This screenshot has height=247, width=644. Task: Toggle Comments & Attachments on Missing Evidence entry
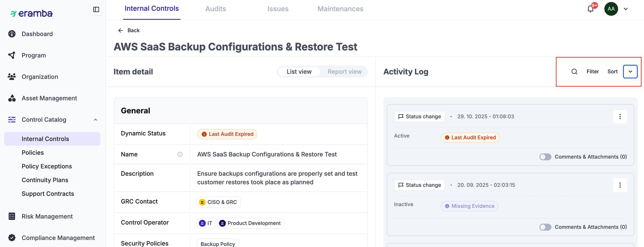[x=545, y=227]
